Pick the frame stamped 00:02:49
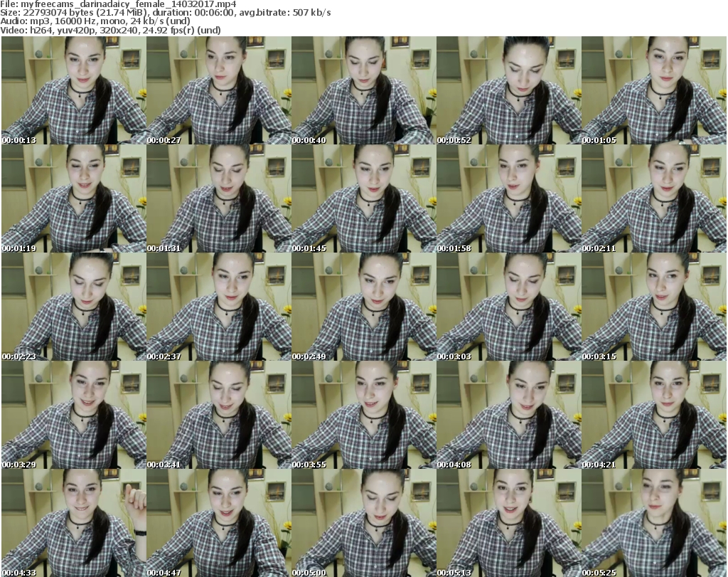 (364, 307)
